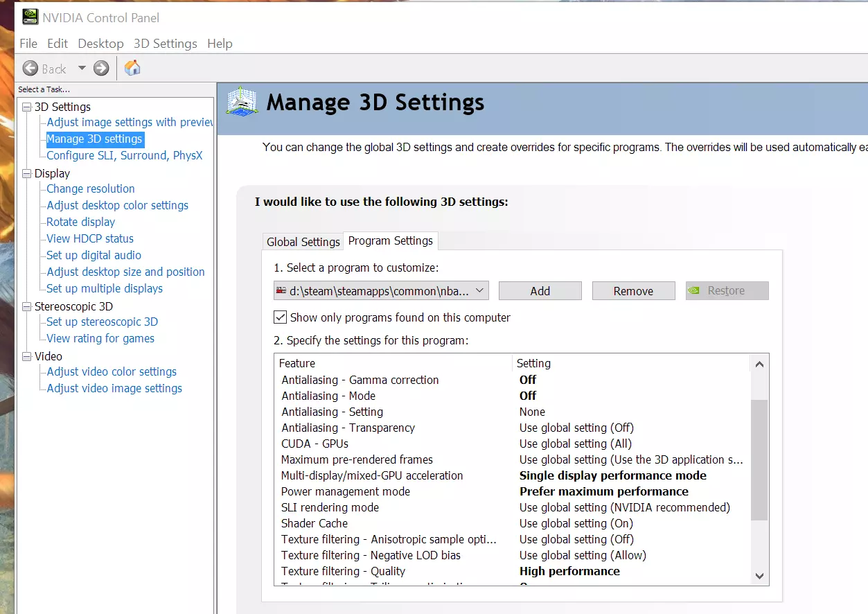Select Antialiasing - Setting row
Viewport: 868px width, 614px height.
coord(513,412)
